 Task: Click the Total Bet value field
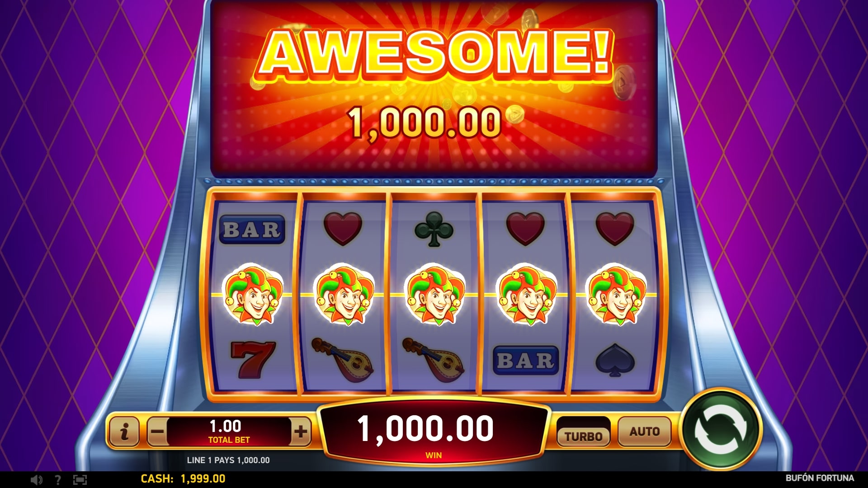[229, 432]
